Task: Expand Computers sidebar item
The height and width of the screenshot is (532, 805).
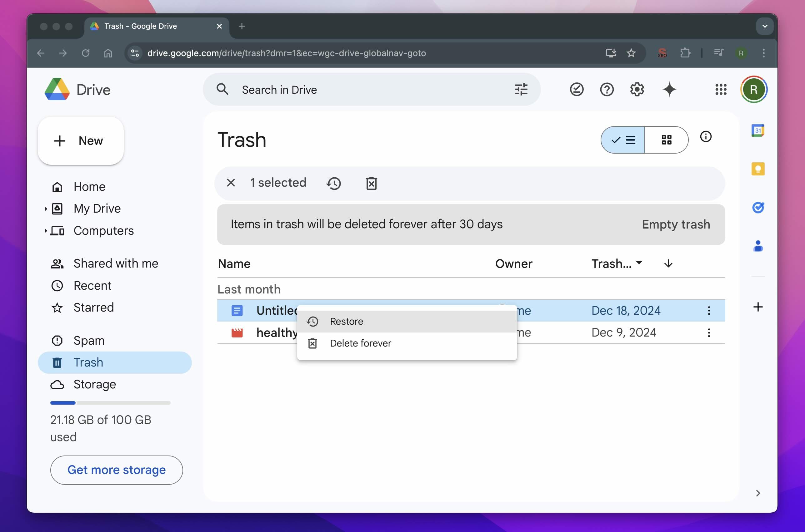Action: click(x=46, y=230)
